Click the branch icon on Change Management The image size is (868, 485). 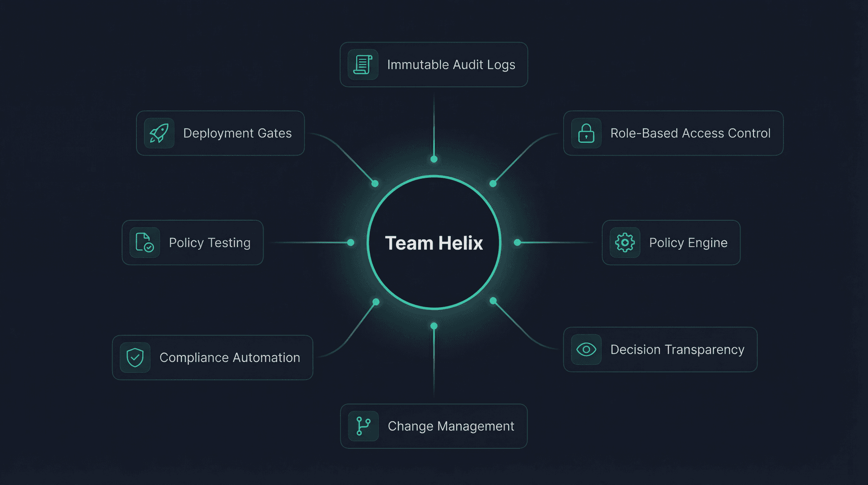[362, 426]
